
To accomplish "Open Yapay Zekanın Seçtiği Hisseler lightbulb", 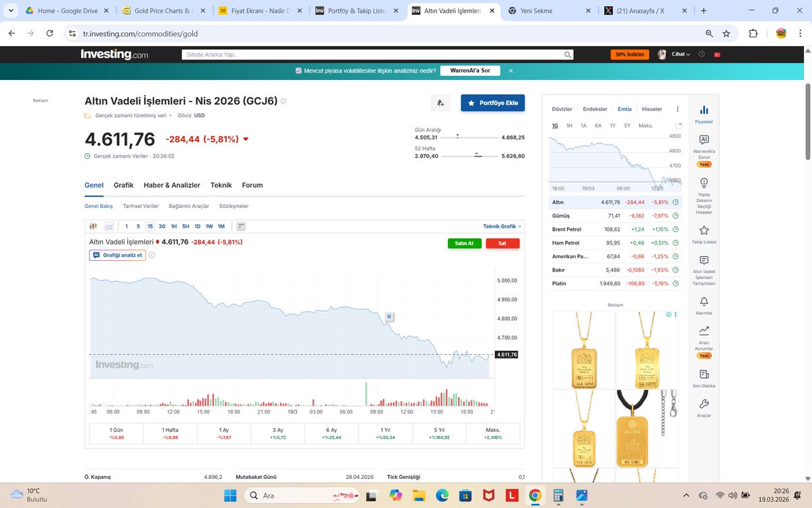I will (x=704, y=183).
